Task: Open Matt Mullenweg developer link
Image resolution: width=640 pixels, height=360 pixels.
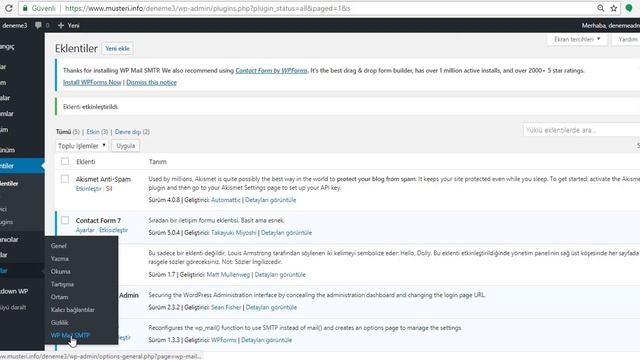Action: coord(228,274)
